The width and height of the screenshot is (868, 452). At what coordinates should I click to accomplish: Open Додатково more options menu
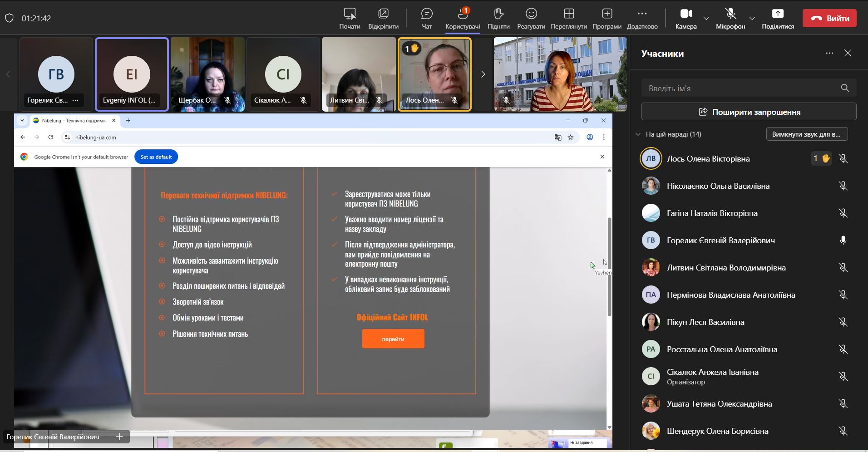642,18
